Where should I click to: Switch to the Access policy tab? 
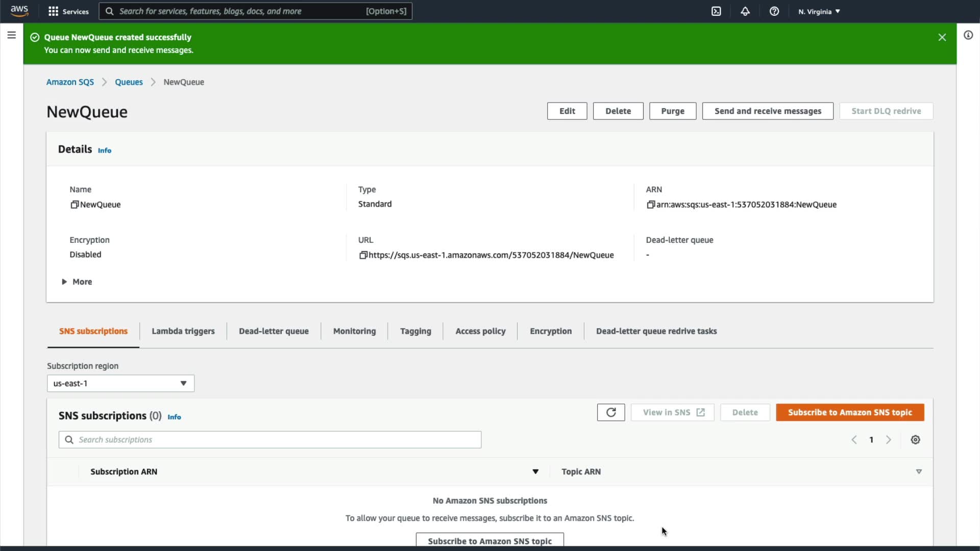coord(480,331)
